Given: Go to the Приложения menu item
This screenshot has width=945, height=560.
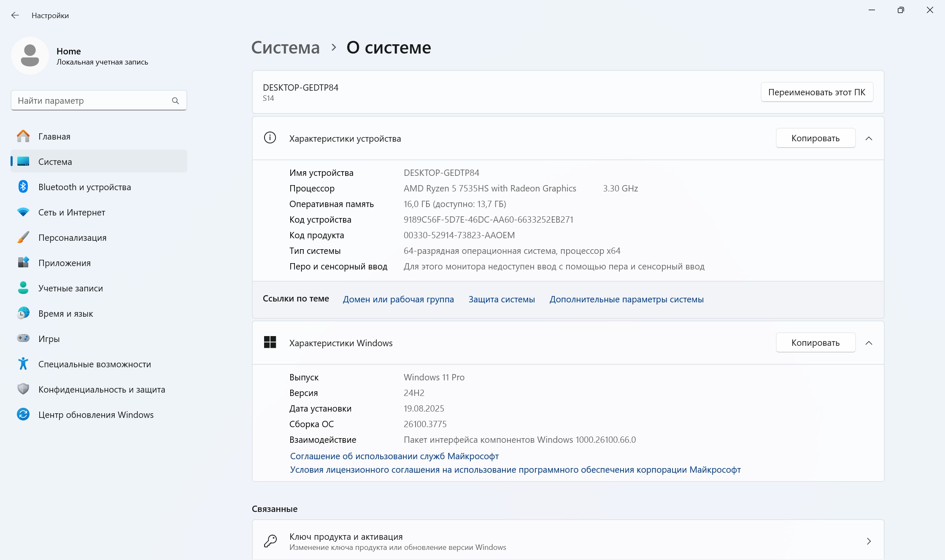Looking at the screenshot, I should (x=65, y=263).
